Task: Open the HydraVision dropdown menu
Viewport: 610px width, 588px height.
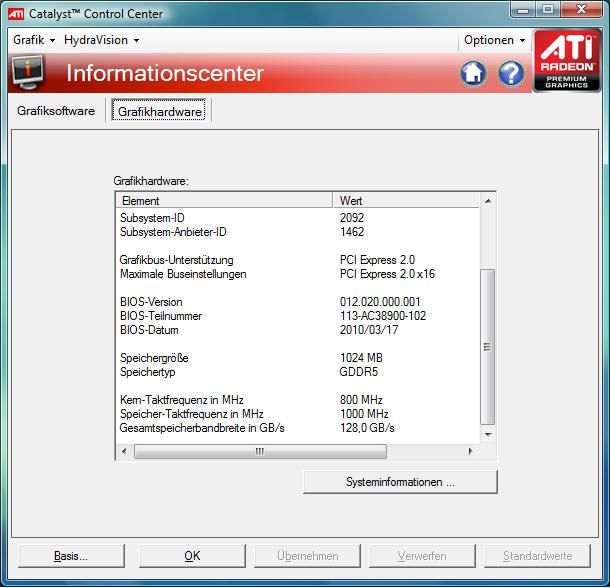Action: click(102, 40)
